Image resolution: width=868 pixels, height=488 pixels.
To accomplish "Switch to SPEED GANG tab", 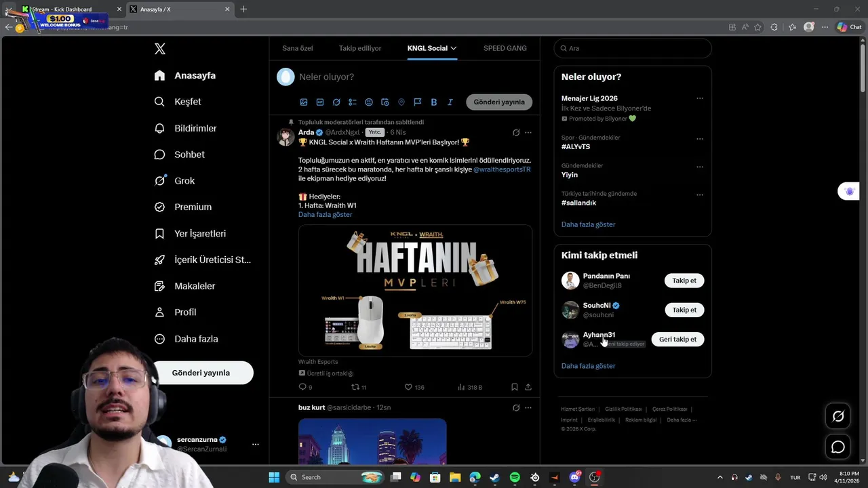I will click(505, 48).
